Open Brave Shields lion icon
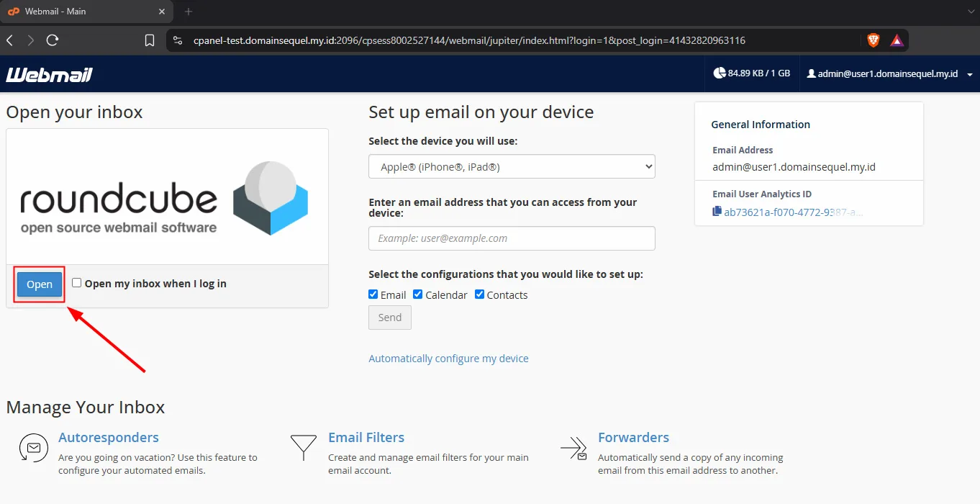 click(873, 40)
